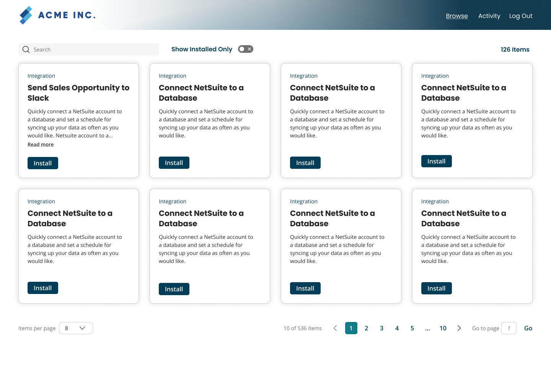Click the Go button
Screen dimensions: 551x392
click(528, 328)
